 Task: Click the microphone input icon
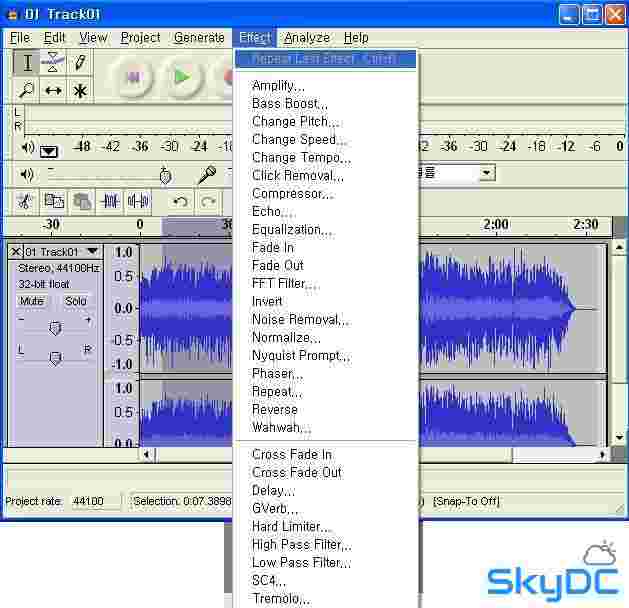[x=207, y=175]
